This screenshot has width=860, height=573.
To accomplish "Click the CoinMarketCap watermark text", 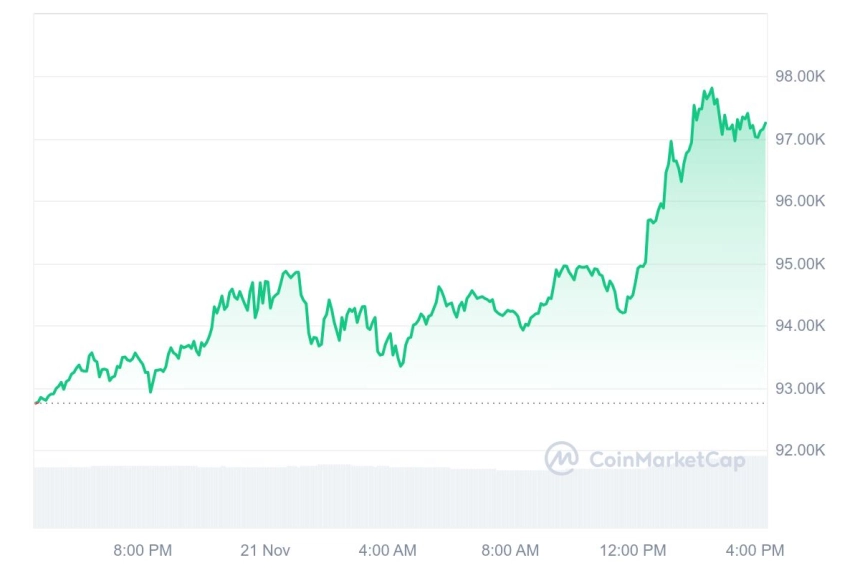I will [x=667, y=459].
